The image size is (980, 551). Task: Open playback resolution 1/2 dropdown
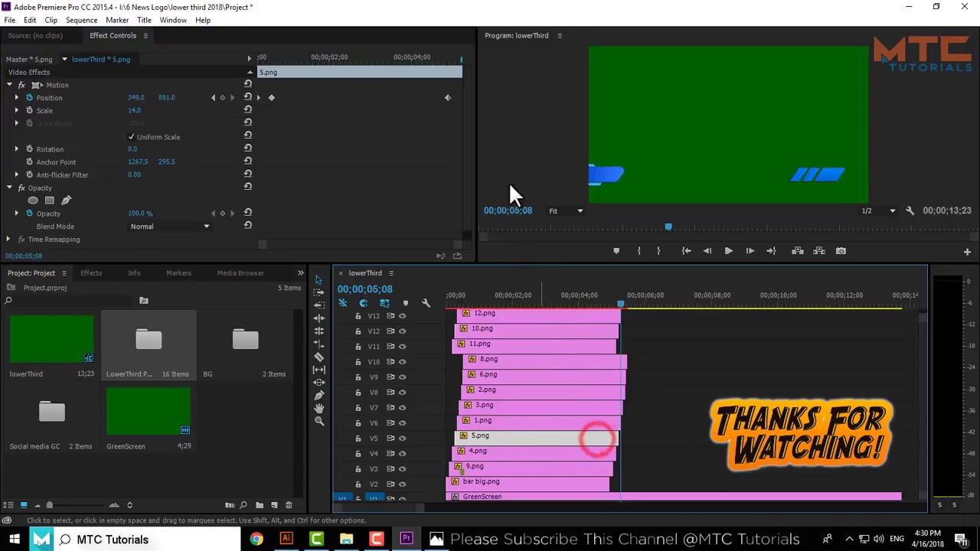[x=878, y=210]
